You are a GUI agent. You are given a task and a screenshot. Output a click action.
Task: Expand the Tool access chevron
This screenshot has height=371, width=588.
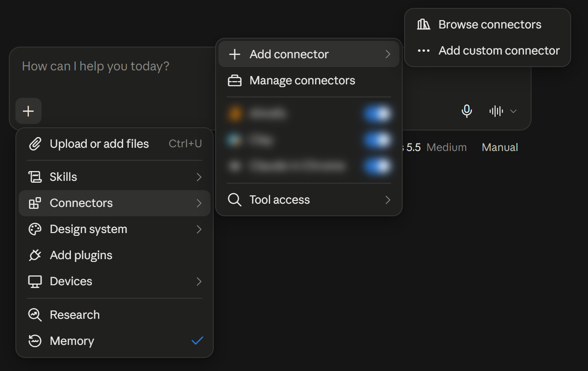tap(388, 200)
